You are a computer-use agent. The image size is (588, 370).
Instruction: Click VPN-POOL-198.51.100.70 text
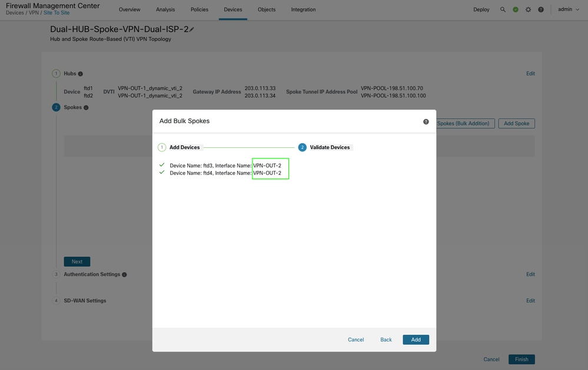tap(392, 88)
